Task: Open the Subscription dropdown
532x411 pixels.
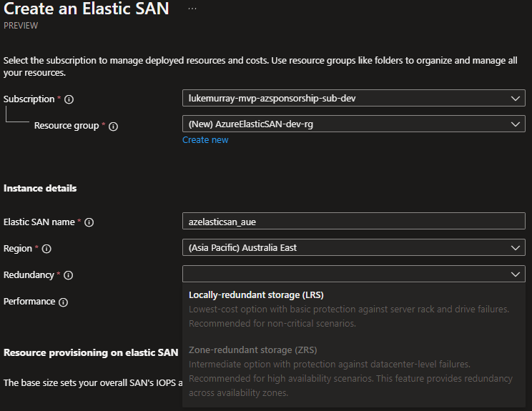Action: pos(353,99)
